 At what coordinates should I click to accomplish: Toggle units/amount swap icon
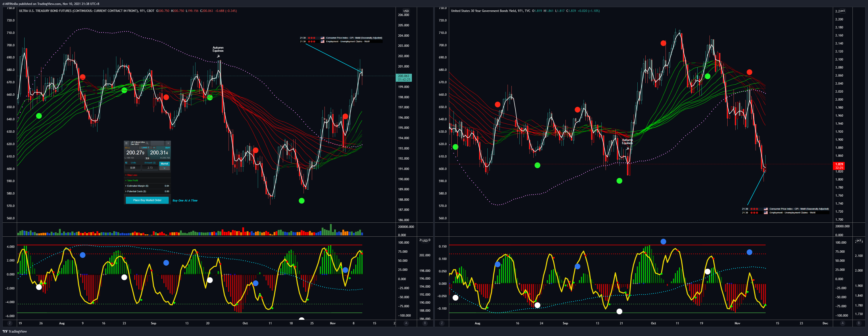coord(126,163)
